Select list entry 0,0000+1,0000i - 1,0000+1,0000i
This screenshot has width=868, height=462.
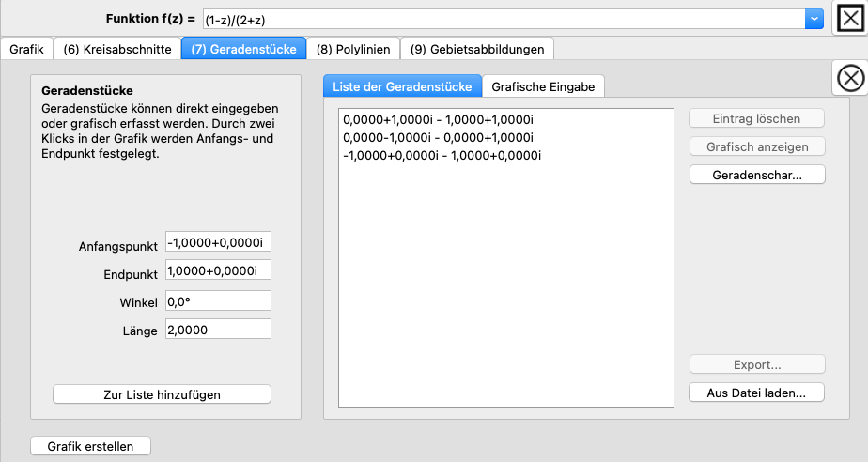click(x=438, y=120)
